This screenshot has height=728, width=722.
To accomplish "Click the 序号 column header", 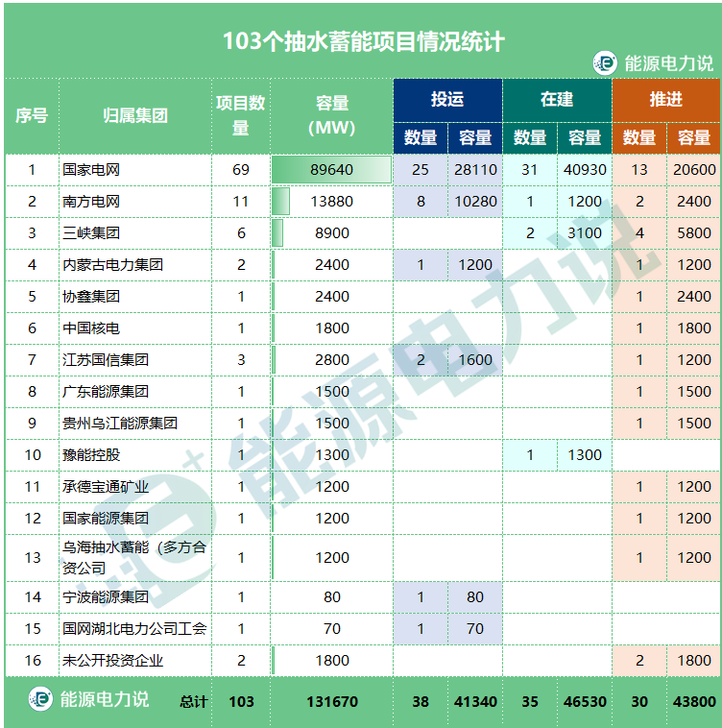I will tap(32, 115).
